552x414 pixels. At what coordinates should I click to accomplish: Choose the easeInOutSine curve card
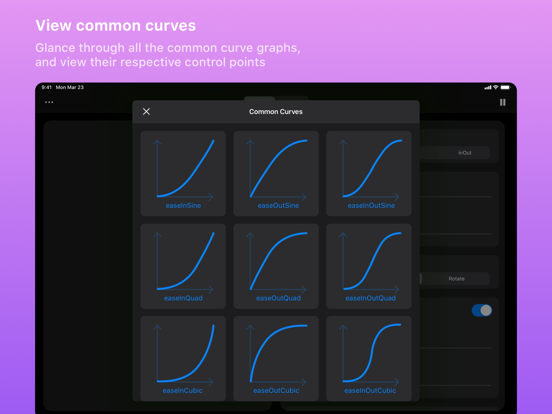pos(369,174)
